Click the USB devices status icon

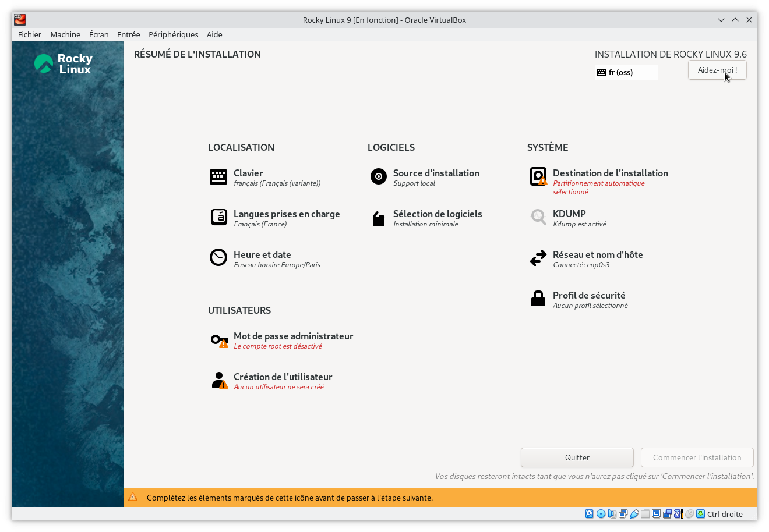pos(634,514)
